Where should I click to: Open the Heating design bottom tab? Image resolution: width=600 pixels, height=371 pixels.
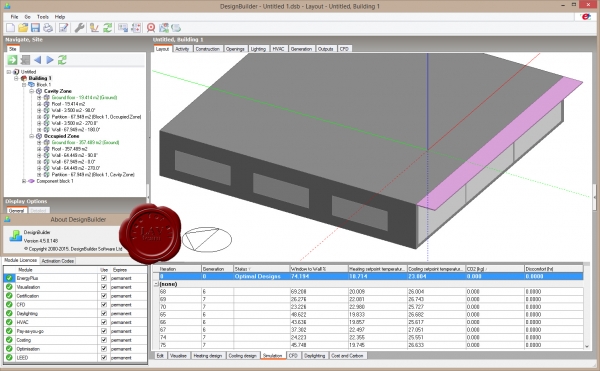208,356
